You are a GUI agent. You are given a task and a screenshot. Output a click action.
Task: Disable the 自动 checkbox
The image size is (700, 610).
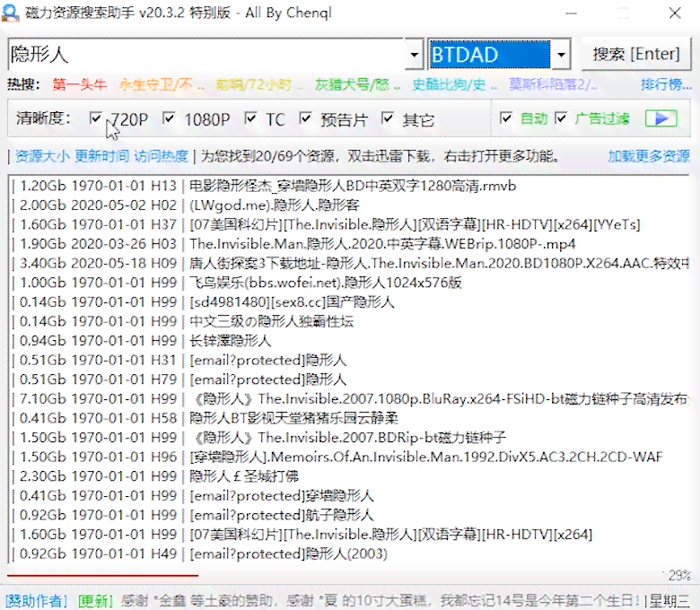coord(506,118)
